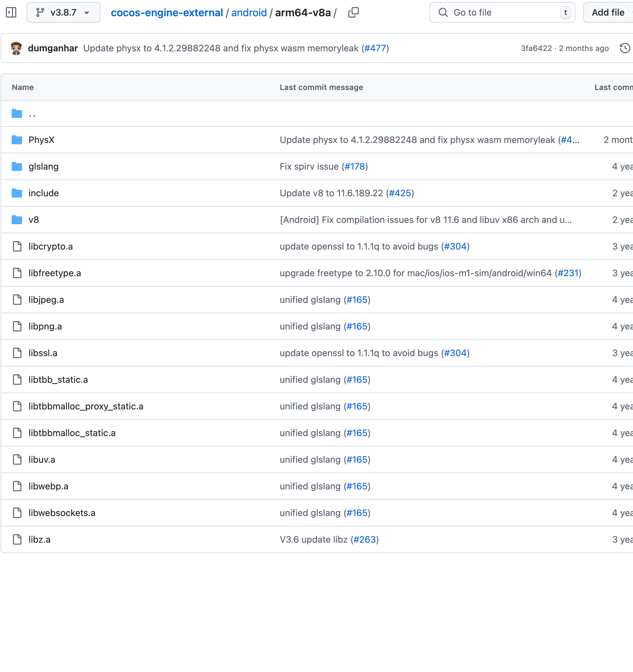This screenshot has width=633, height=672.
Task: Click the v8 folder icon
Action: 17,220
